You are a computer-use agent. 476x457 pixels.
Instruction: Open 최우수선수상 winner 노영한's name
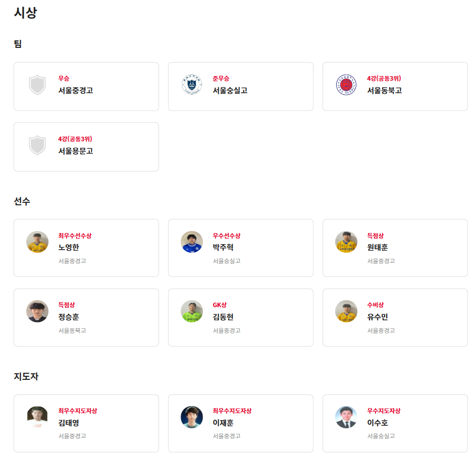click(x=69, y=248)
